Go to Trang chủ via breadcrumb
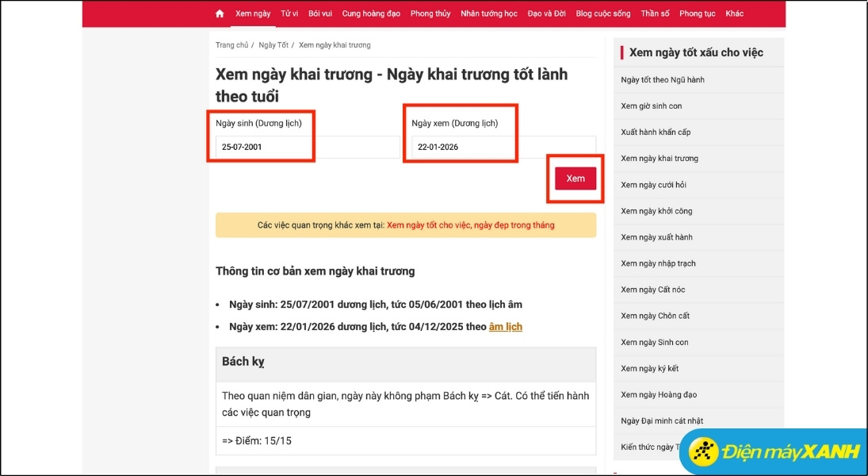This screenshot has width=868, height=476. (232, 45)
